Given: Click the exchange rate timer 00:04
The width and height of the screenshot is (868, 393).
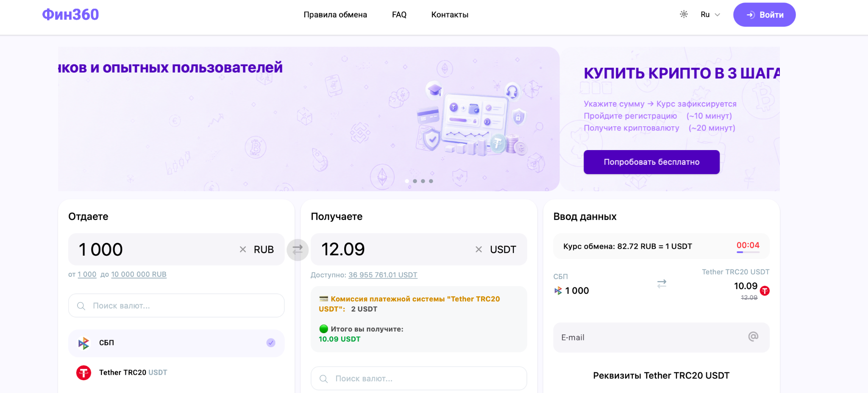Looking at the screenshot, I should [x=748, y=245].
